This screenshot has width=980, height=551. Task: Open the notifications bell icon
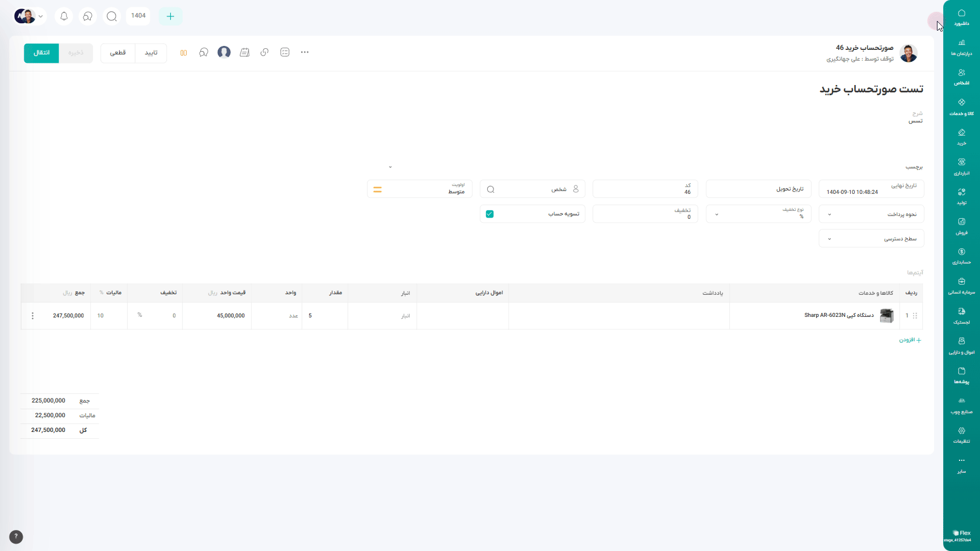[64, 16]
